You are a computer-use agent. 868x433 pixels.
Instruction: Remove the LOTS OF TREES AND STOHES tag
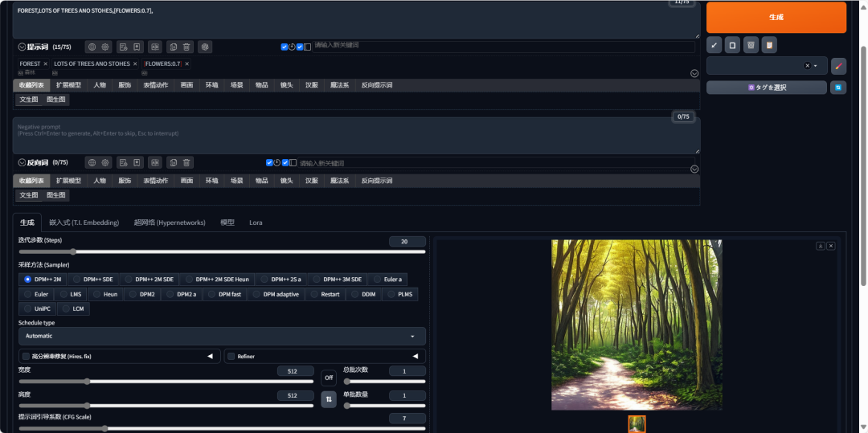[x=134, y=64]
